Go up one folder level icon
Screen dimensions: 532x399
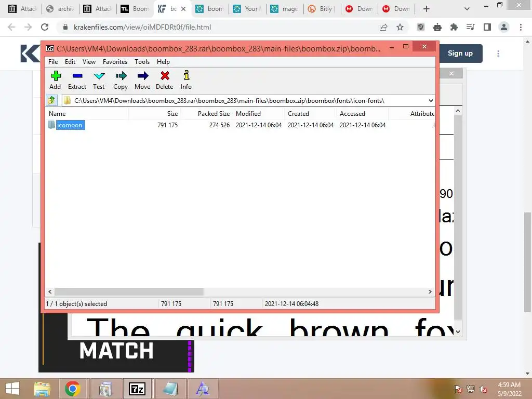point(51,100)
